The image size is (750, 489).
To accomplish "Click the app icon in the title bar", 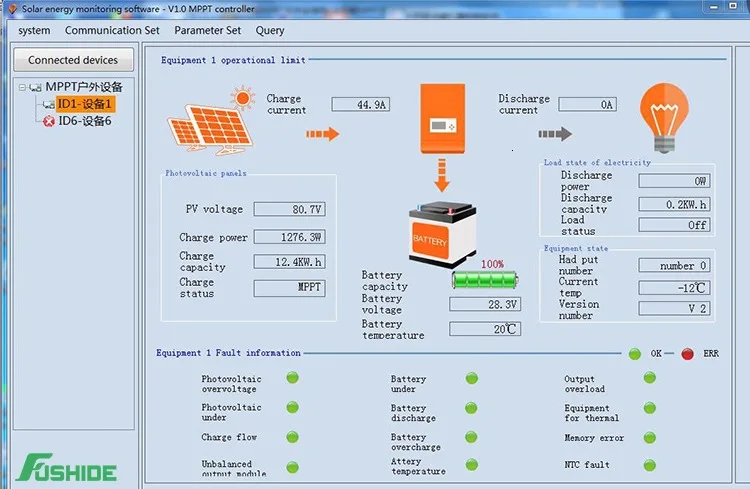I will 13,9.
